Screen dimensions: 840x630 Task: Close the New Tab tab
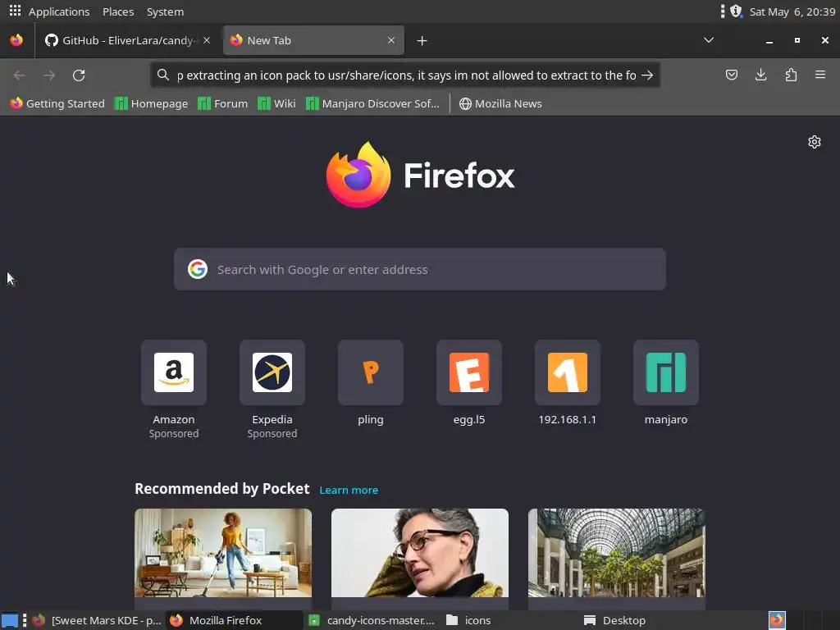(x=391, y=40)
